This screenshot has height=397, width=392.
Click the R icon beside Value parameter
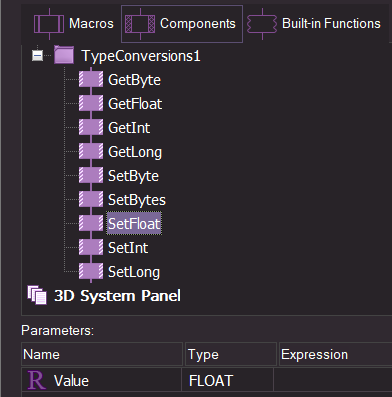coord(36,380)
